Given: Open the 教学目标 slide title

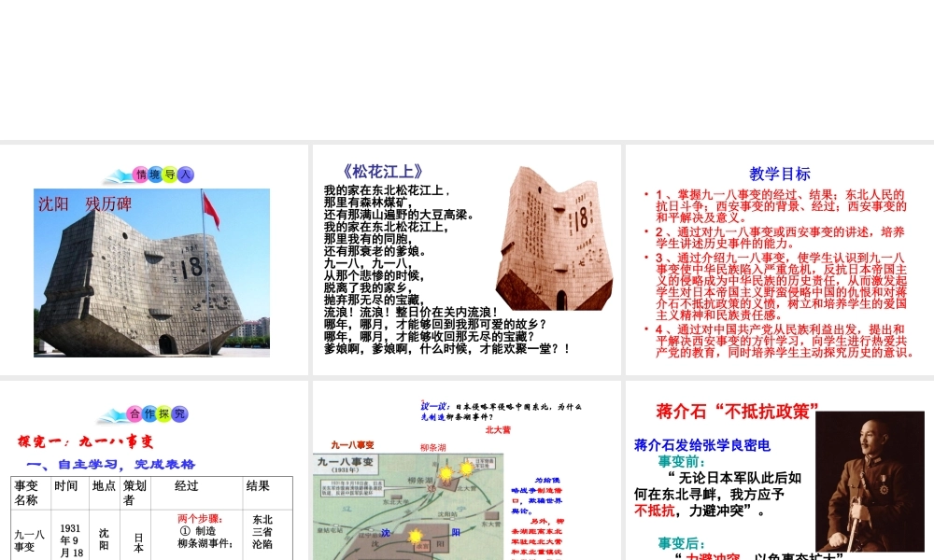Looking at the screenshot, I should (x=780, y=174).
